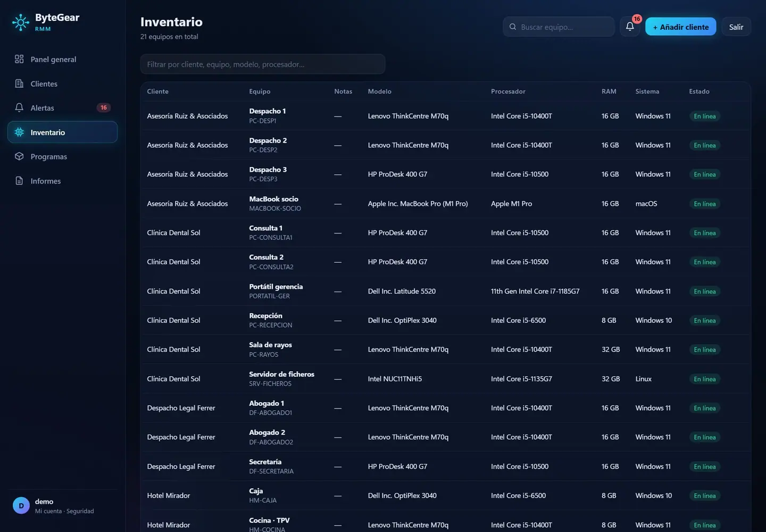The height and width of the screenshot is (532, 766).
Task: Click Apple Inc. MacBook Pro (M1 Pro) cell
Action: (x=418, y=204)
